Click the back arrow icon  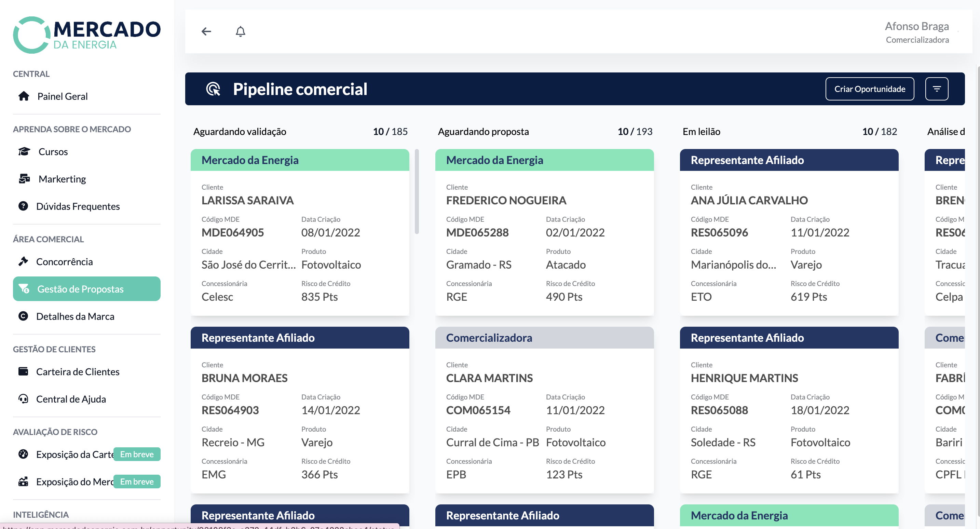[x=206, y=31]
